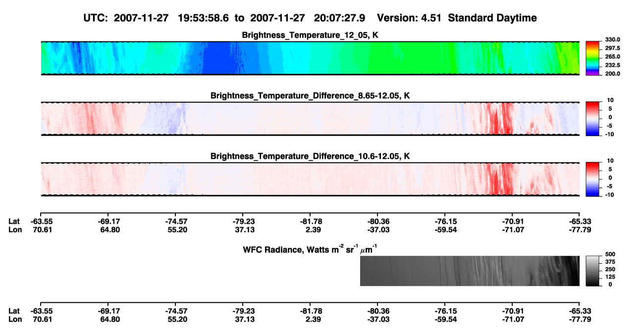The width and height of the screenshot is (644, 330).
Task: Click the "-10" tick of the 8.65-12.05 colorbar
Action: (609, 134)
